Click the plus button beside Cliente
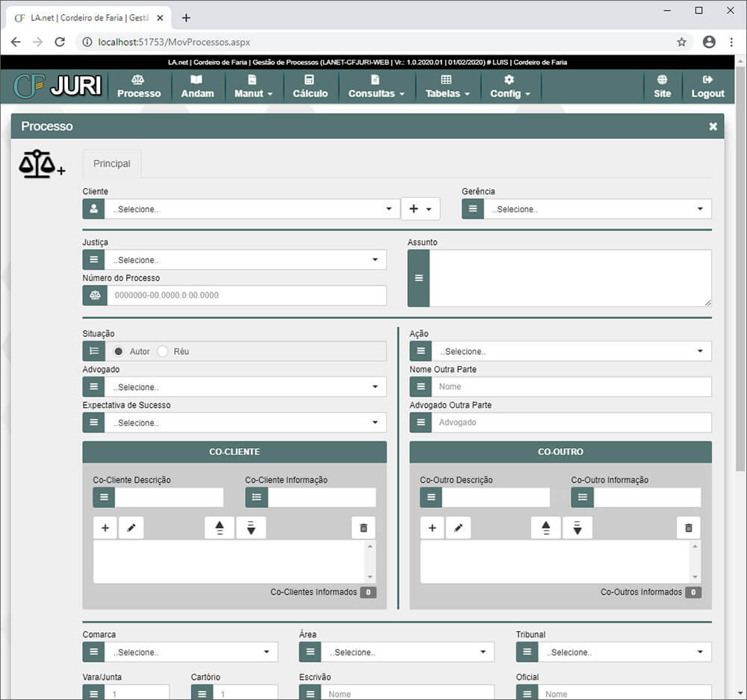This screenshot has width=747, height=700. [x=421, y=209]
